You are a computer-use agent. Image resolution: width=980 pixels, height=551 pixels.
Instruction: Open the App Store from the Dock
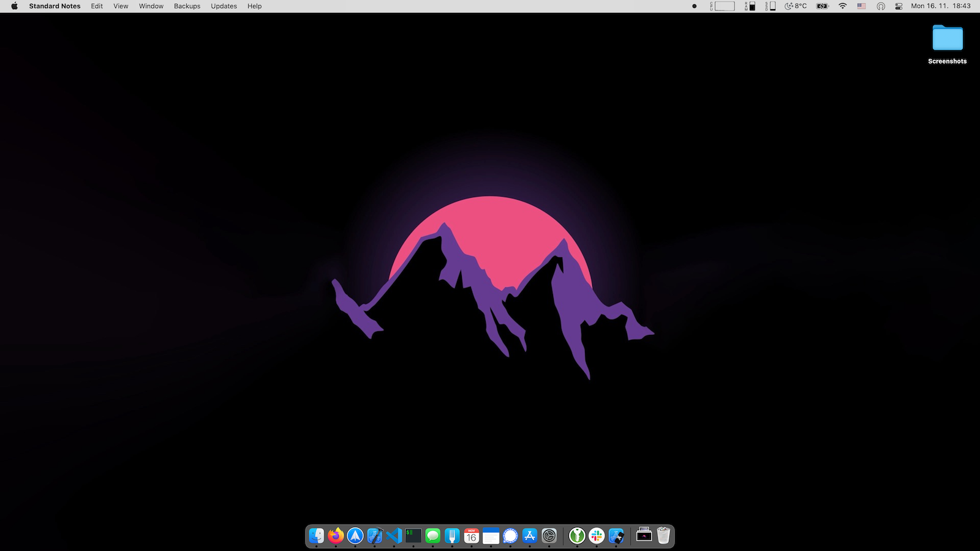[529, 536]
